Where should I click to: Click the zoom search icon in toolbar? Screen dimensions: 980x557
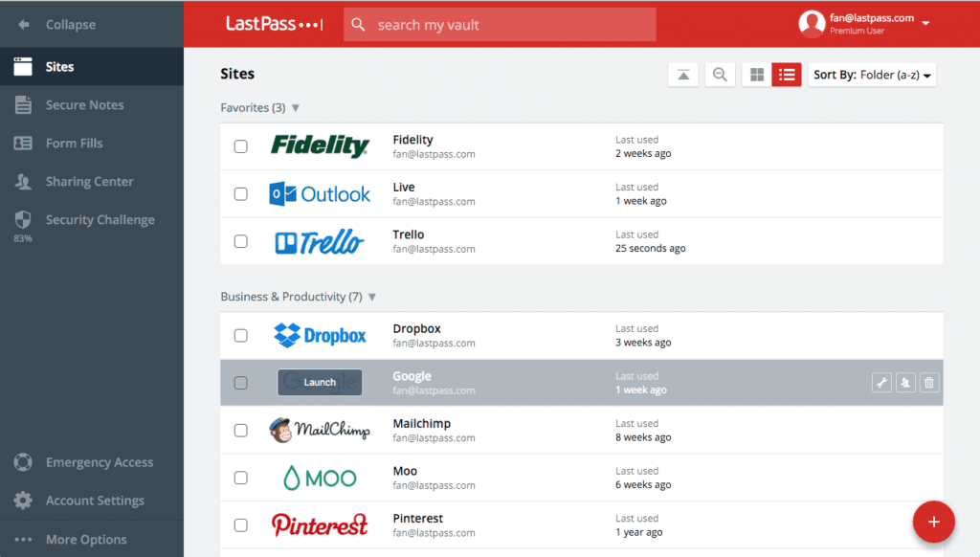[x=720, y=75]
